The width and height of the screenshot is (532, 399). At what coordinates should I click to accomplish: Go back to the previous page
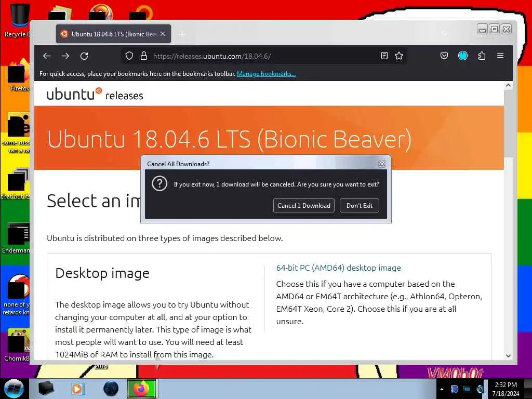[x=47, y=56]
